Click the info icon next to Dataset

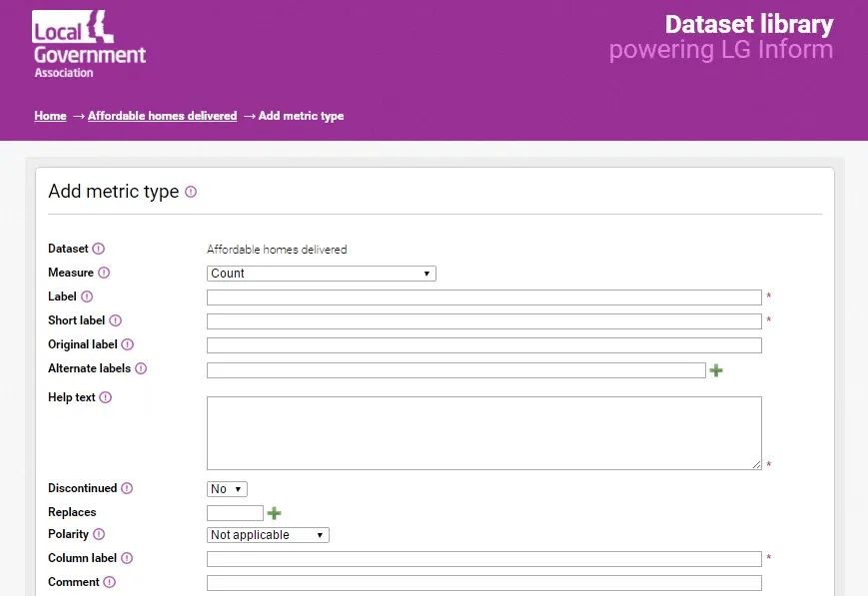click(99, 249)
